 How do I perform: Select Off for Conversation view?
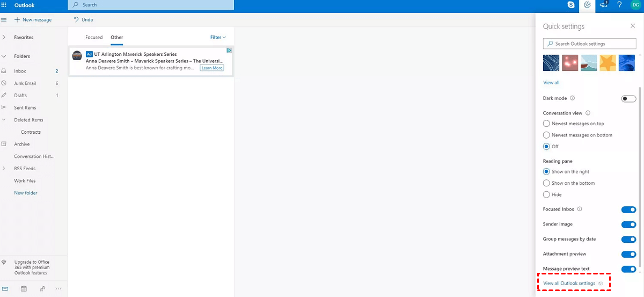pos(551,147)
